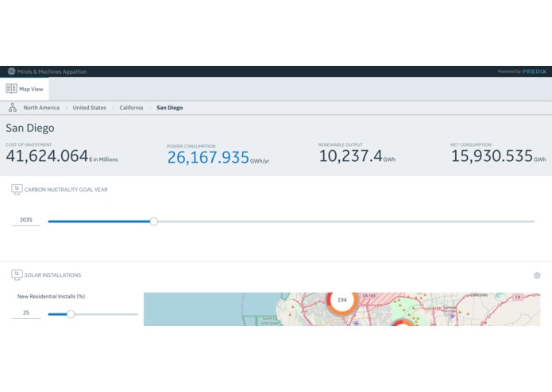This screenshot has height=392, width=552.
Task: Click the goal year input showing 2035
Action: click(x=26, y=220)
